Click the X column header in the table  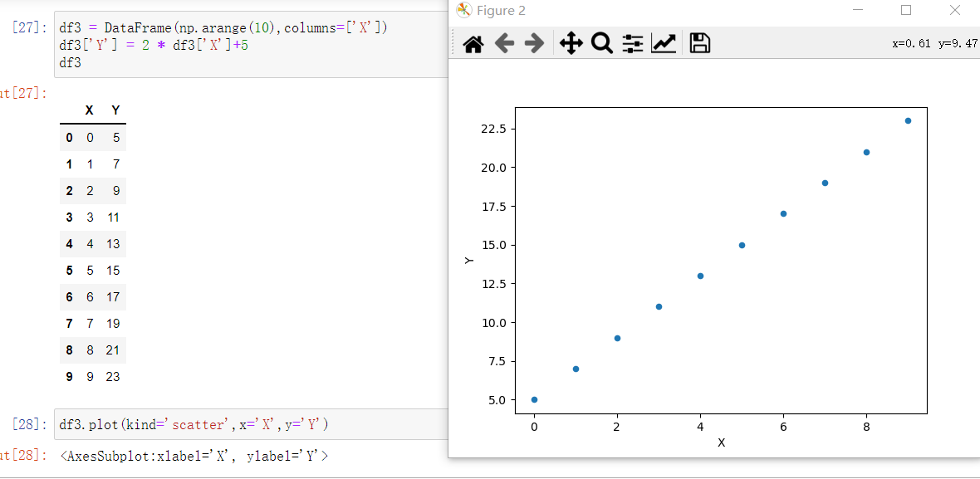point(90,110)
